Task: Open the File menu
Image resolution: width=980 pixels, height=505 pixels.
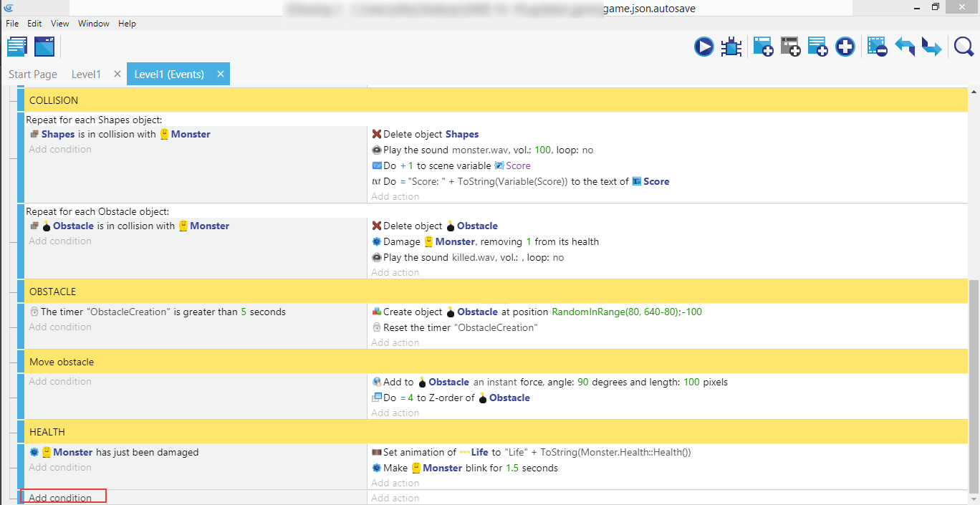Action: click(x=12, y=24)
